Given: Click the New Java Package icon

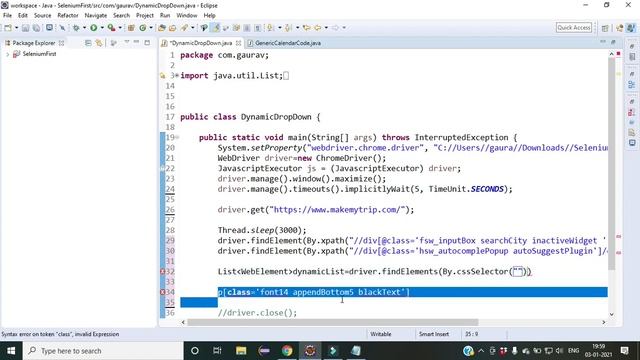Looking at the screenshot, I should tap(131, 28).
